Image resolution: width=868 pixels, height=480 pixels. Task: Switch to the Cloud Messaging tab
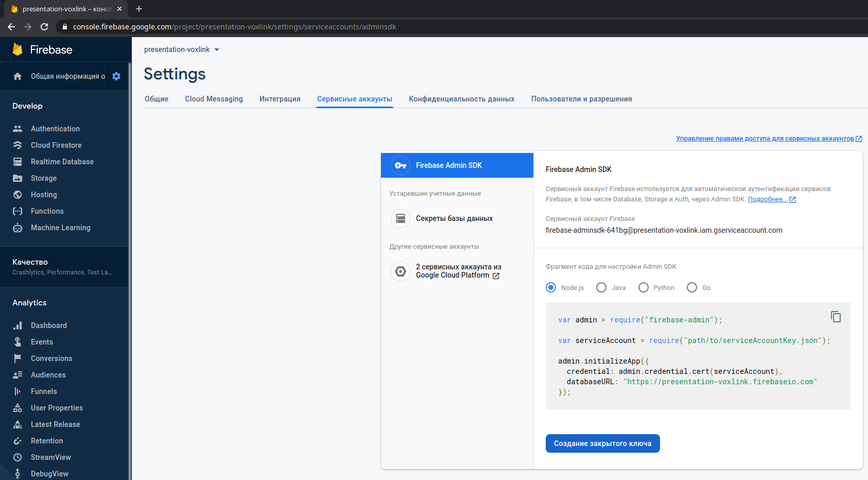coord(214,99)
